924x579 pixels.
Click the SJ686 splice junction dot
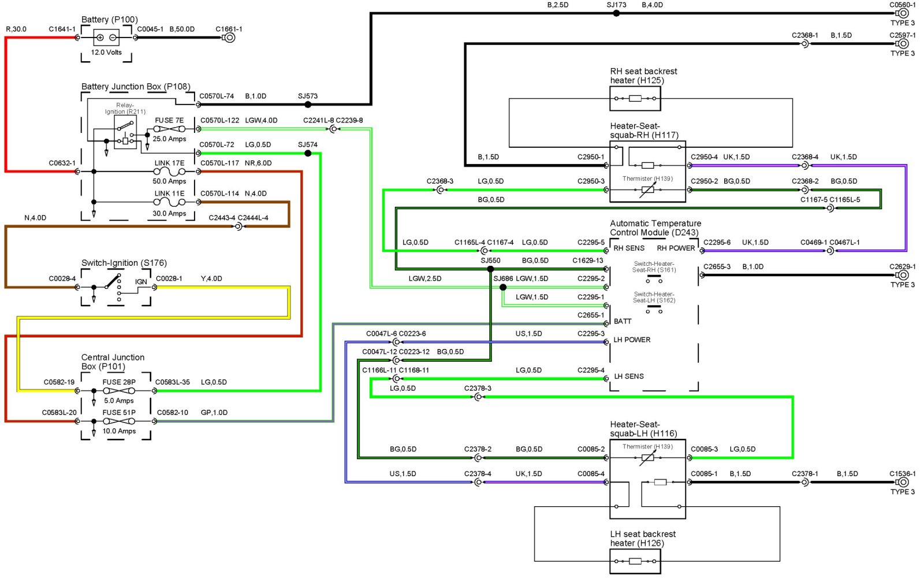pos(503,287)
